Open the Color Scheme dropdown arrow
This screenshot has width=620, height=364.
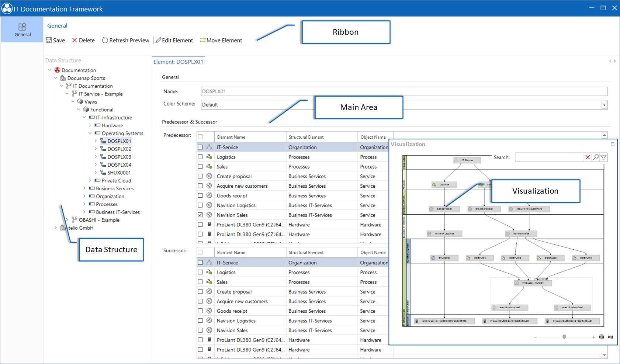604,105
